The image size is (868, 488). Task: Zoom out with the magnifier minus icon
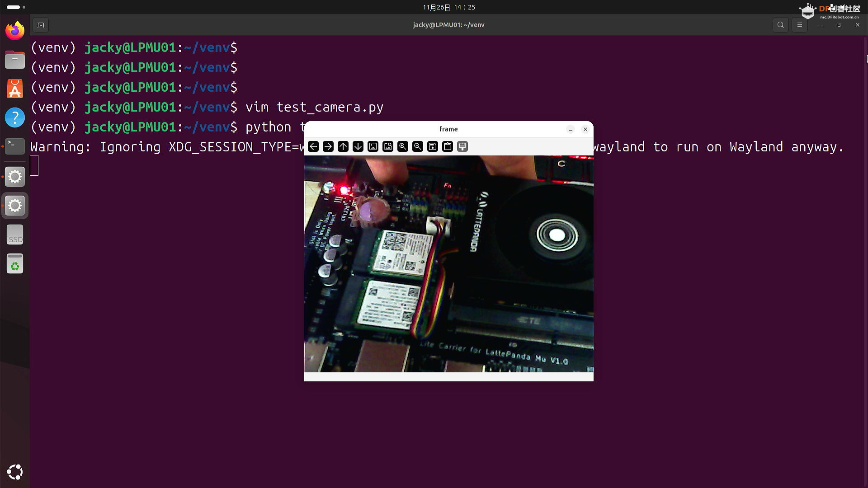pos(418,146)
